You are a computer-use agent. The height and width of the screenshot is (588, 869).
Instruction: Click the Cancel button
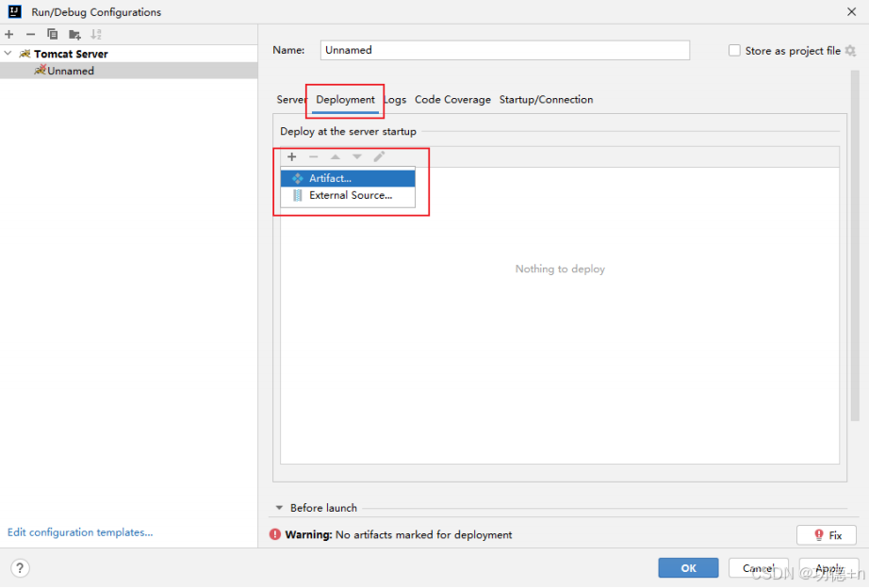(758, 568)
